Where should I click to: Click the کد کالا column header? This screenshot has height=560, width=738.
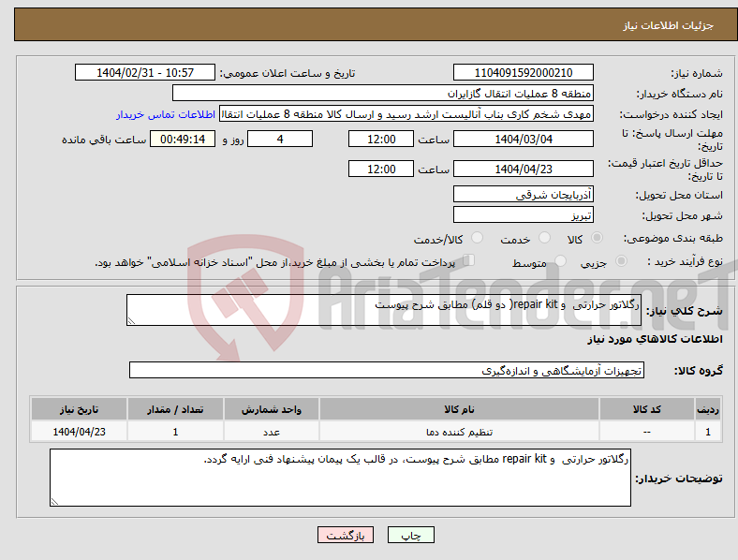pos(647,409)
